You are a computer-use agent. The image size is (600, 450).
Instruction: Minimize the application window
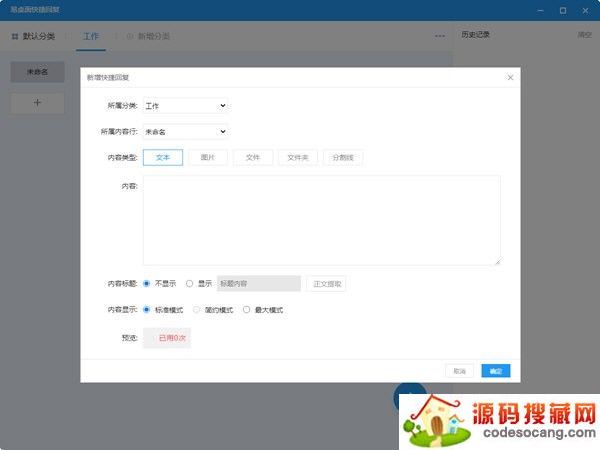pyautogui.click(x=540, y=10)
